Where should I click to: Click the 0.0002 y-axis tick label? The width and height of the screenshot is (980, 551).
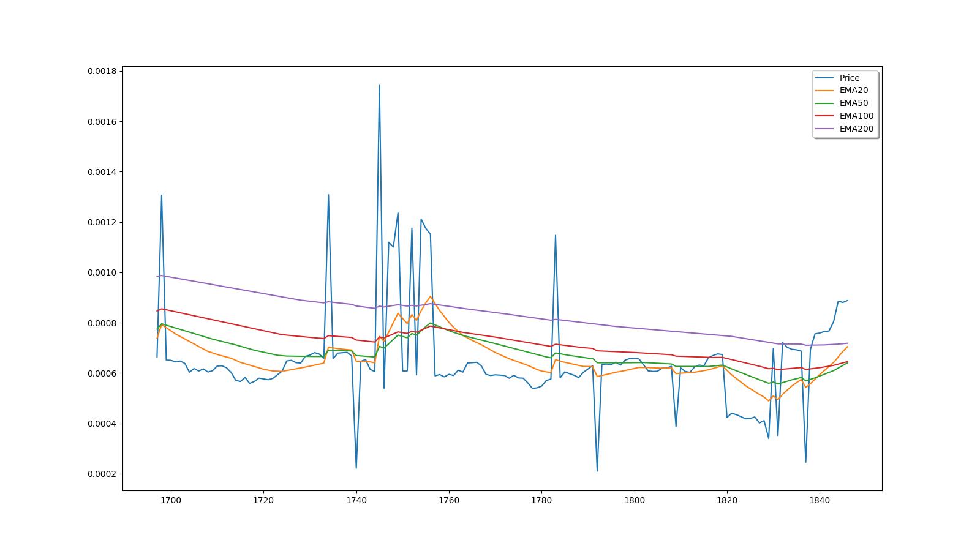pos(103,474)
